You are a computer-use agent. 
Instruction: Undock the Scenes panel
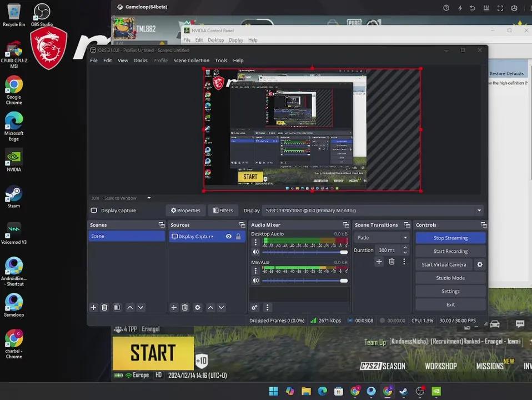(x=162, y=224)
